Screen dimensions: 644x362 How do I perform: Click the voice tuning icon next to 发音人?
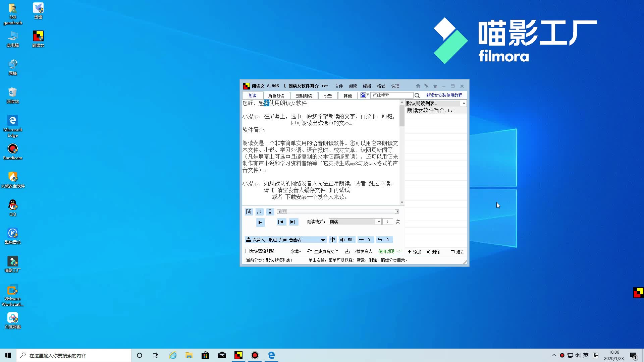pyautogui.click(x=332, y=240)
